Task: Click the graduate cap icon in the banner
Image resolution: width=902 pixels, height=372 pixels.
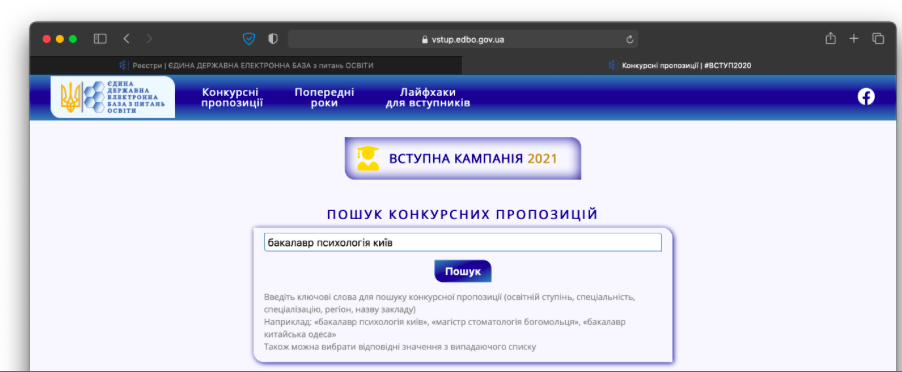Action: click(368, 158)
